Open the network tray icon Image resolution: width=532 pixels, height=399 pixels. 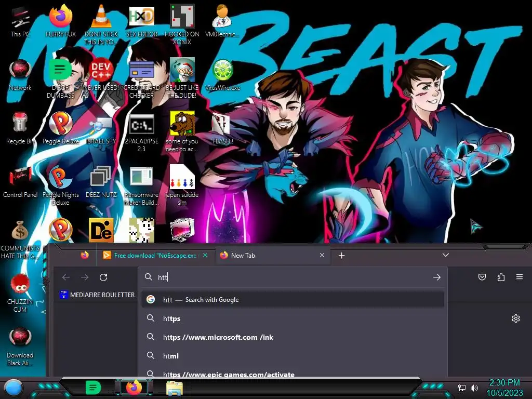point(462,388)
